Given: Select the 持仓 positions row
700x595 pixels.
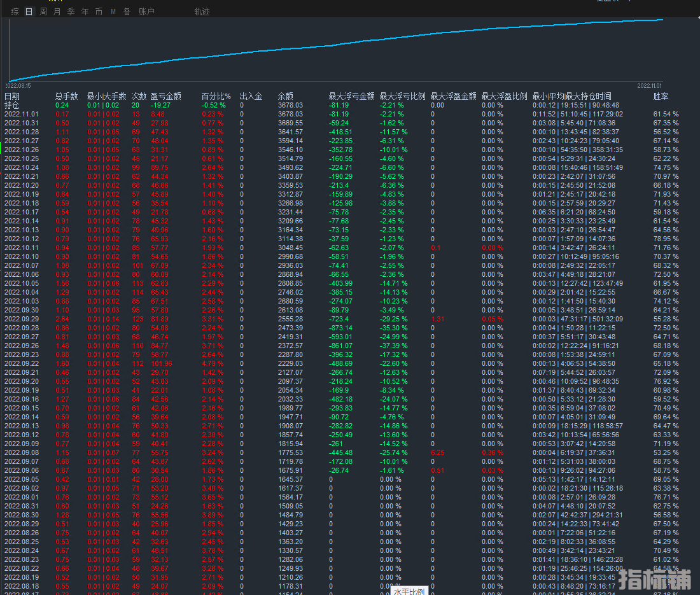Looking at the screenshot, I should [12, 105].
